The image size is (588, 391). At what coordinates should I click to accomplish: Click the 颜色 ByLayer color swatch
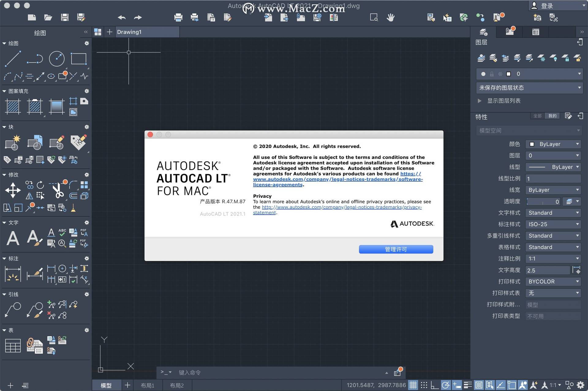[532, 144]
